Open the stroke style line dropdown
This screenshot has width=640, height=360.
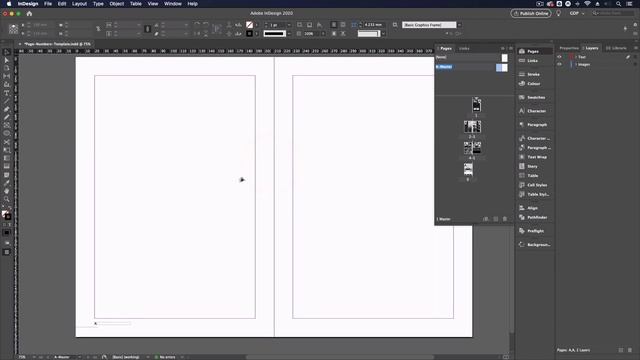[289, 33]
